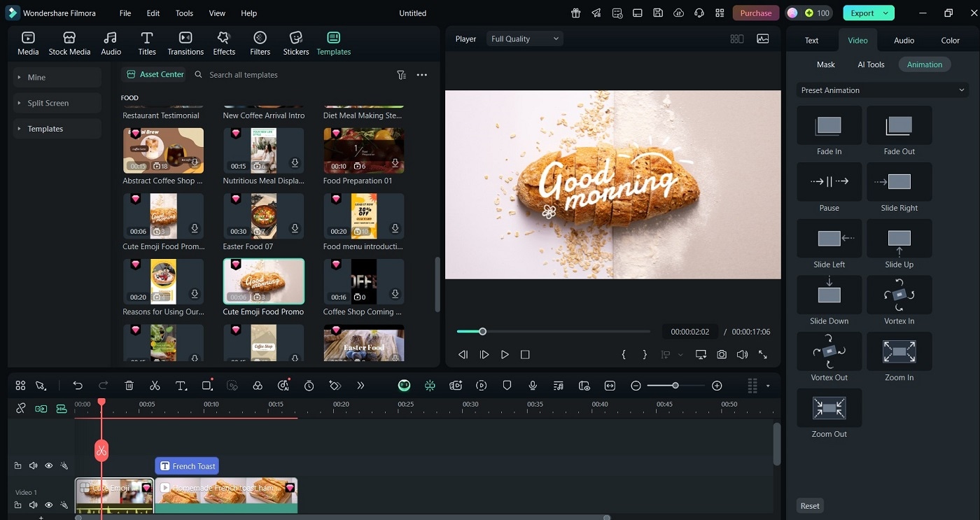Mute the French Toast title track
The image size is (980, 520).
click(x=34, y=465)
